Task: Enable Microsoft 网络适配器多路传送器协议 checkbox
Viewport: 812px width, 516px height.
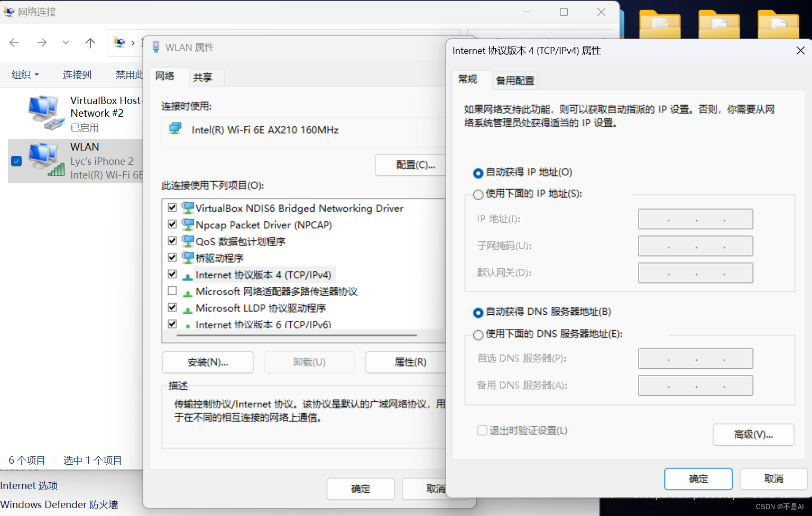Action: 172,290
